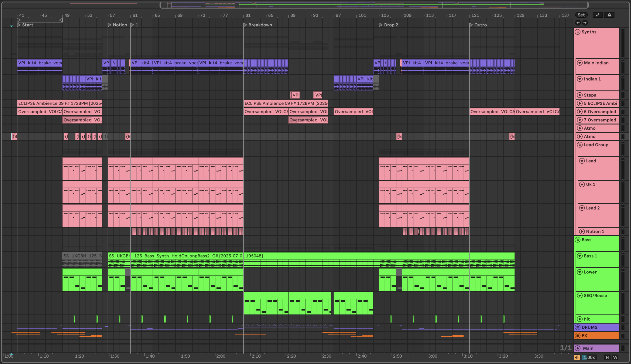Select the FX track title

point(585,335)
